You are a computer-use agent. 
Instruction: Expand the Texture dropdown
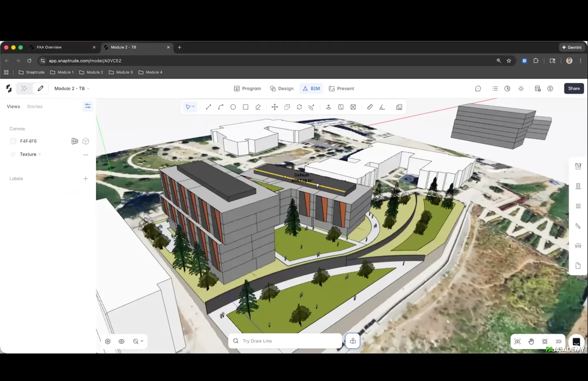(x=31, y=155)
